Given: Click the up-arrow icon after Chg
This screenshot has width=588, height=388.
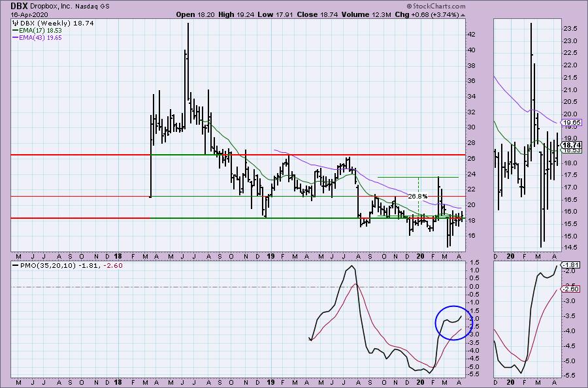Looking at the screenshot, I should (463, 16).
